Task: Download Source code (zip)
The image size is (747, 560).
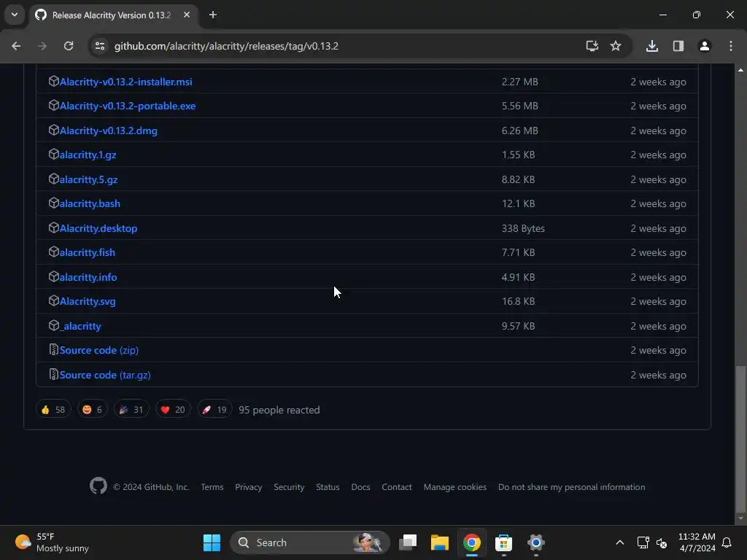Action: (x=99, y=351)
